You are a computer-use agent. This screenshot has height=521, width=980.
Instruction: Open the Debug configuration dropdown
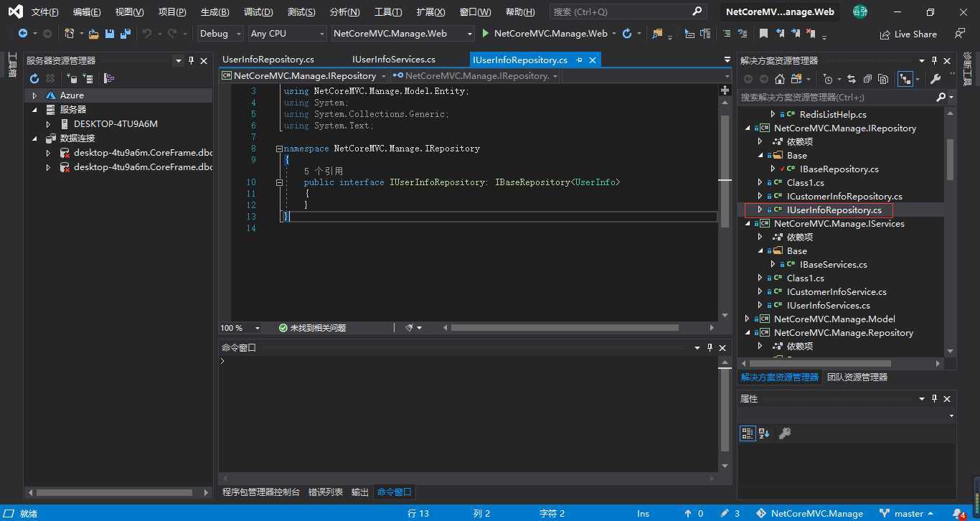(222, 34)
